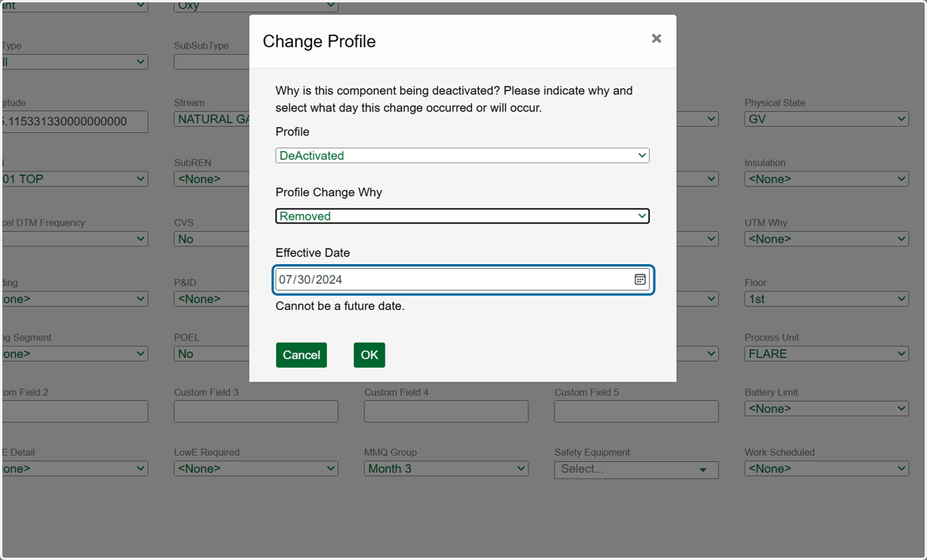Click the SubSubType field

(x=212, y=61)
